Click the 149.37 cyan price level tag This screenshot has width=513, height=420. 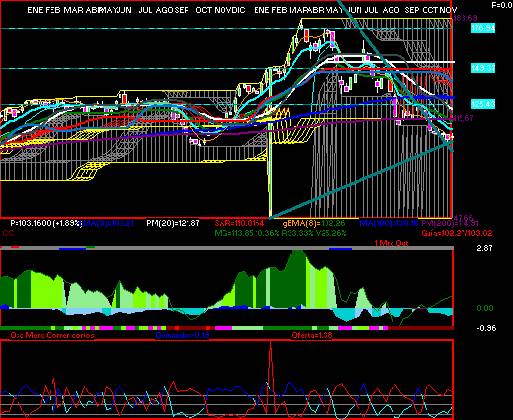[x=483, y=68]
